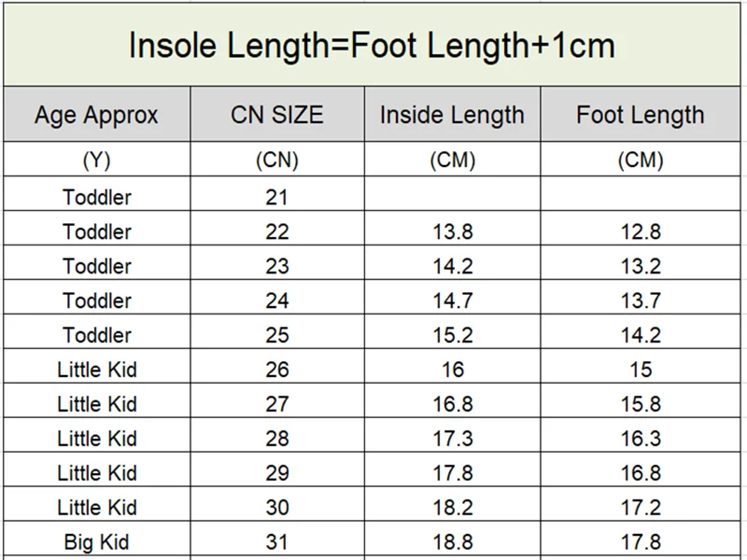The height and width of the screenshot is (560, 747).
Task: Select the 17.8 inside length cell
Action: [452, 473]
